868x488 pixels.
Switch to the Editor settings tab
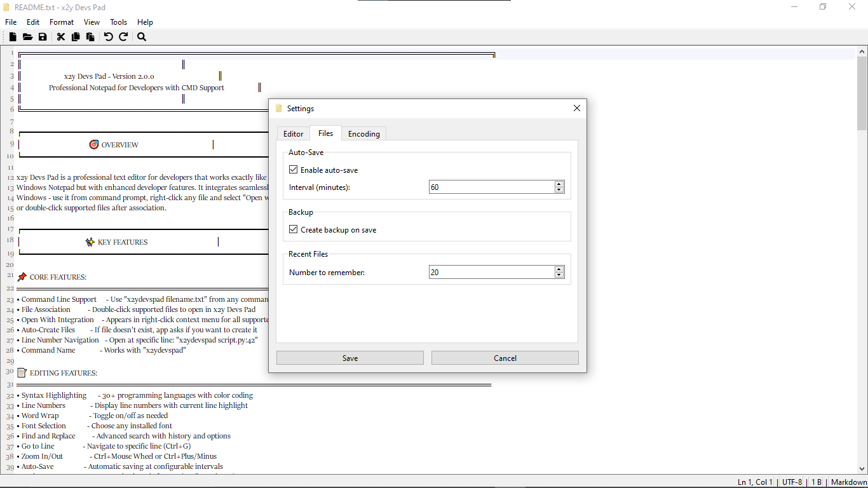click(x=294, y=133)
